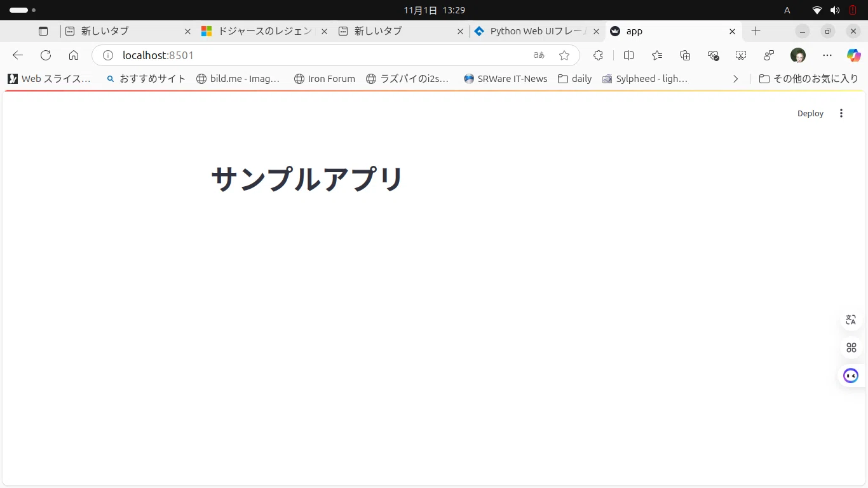Viewport: 868px width, 488px height.
Task: Go back to the previous page
Action: tap(18, 55)
